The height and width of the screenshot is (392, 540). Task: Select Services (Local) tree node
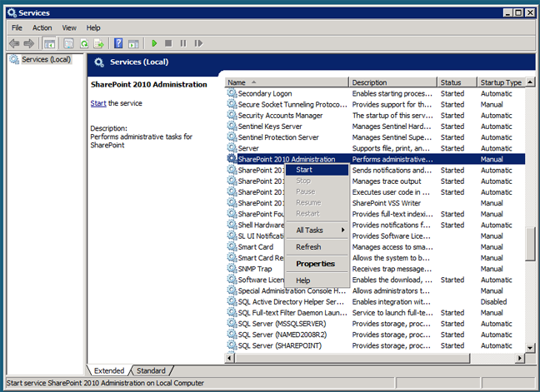tap(46, 59)
